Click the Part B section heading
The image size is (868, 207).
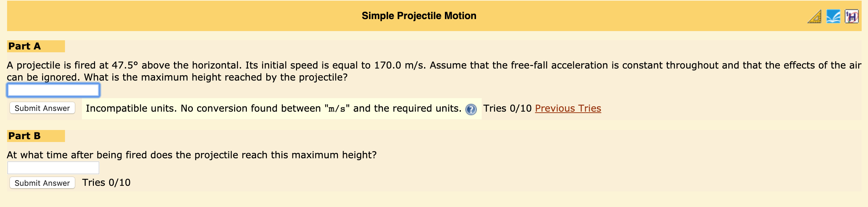click(25, 135)
